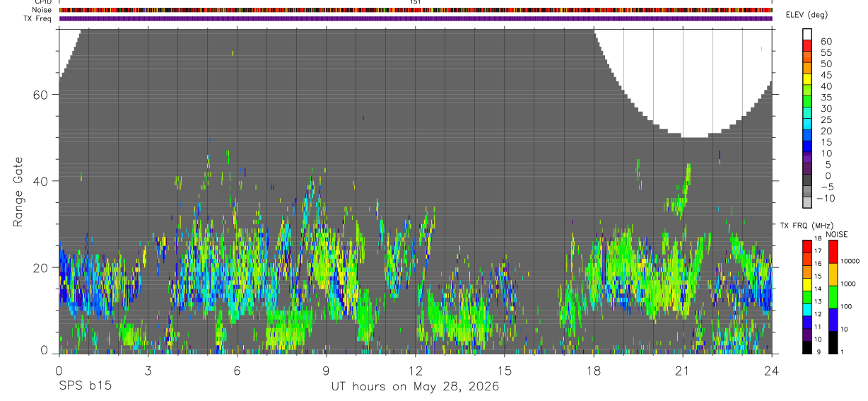868x401 pixels.
Task: Pick the red segment of ELEV color bar
Action: (807, 45)
